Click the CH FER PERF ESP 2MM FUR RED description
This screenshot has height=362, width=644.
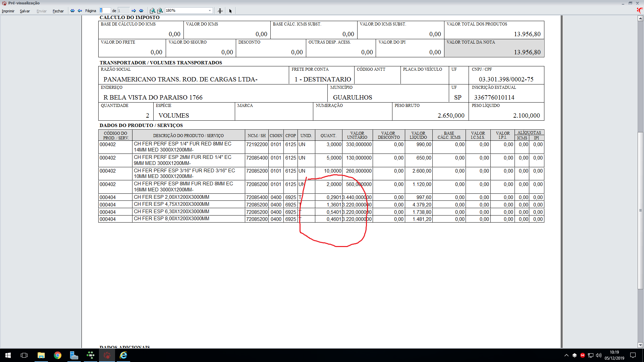pos(182,160)
